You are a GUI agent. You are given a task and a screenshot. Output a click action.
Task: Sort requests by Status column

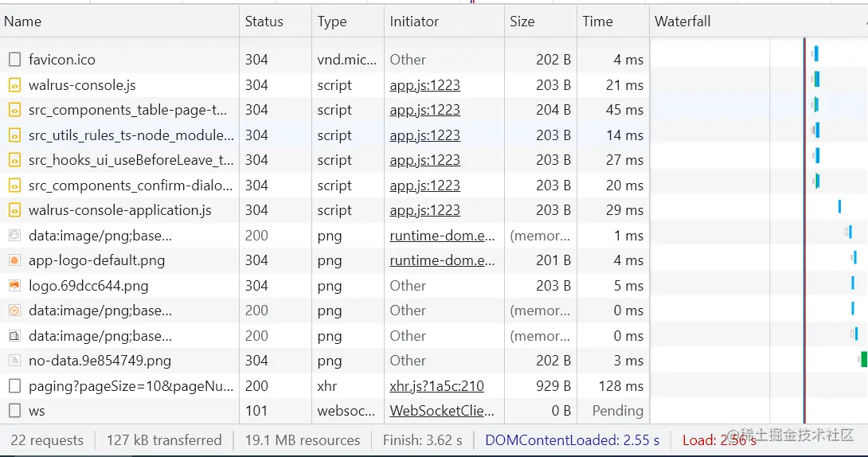coord(276,21)
